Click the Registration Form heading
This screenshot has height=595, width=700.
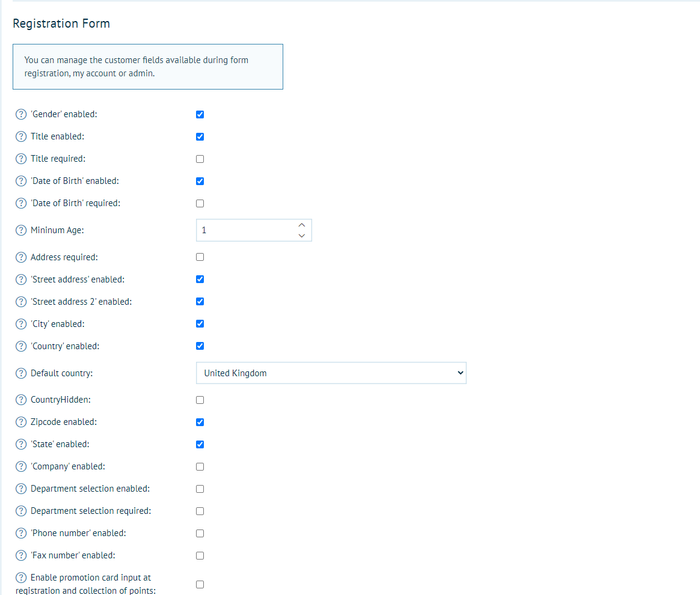point(61,23)
